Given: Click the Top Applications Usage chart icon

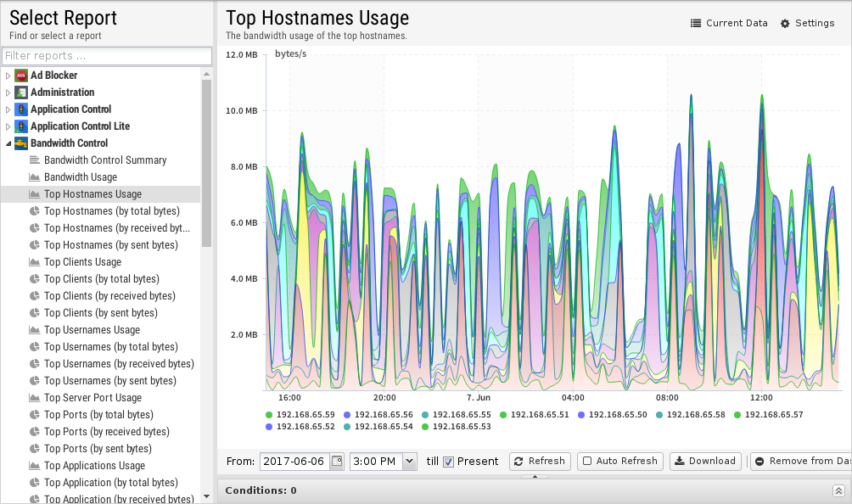Looking at the screenshot, I should pos(34,466).
